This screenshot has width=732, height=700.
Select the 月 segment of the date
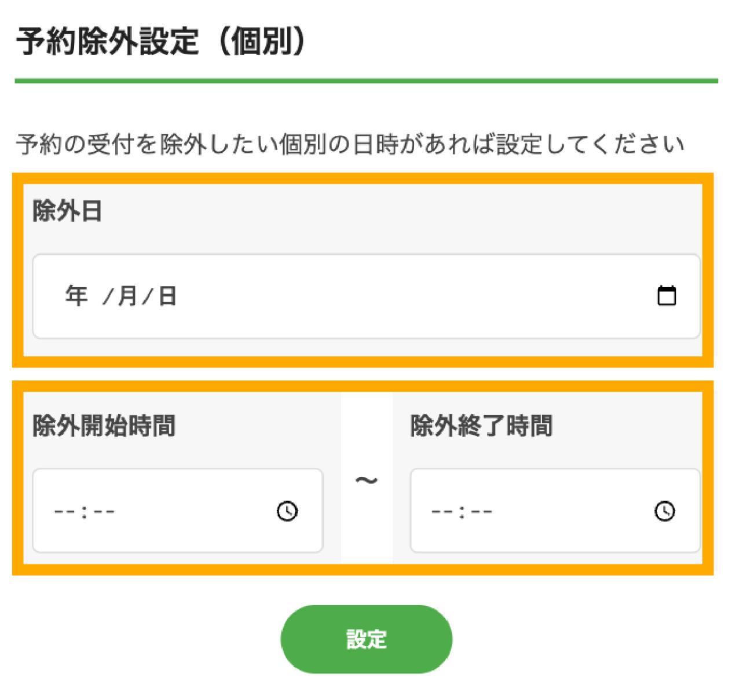pos(127,296)
